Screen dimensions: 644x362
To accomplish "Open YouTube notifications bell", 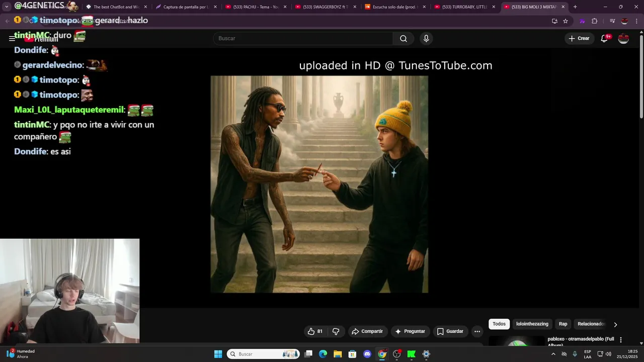I will (x=605, y=38).
